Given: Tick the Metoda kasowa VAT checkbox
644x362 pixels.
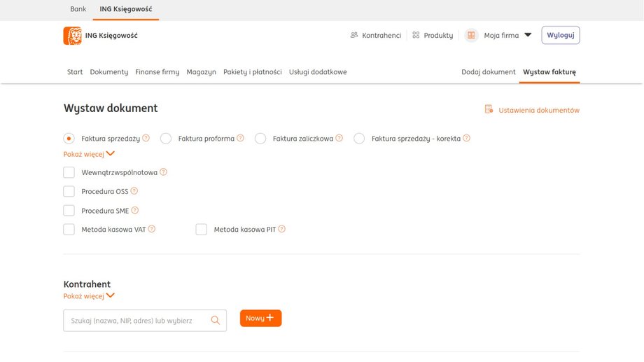Looking at the screenshot, I should click(x=69, y=229).
